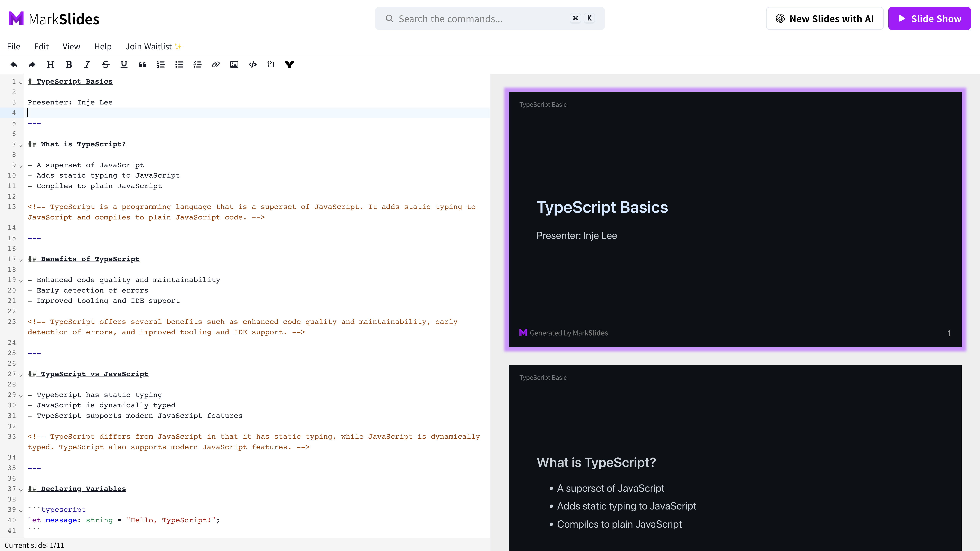Toggle bold formatting
Screen dimensions: 980x551
(x=69, y=65)
